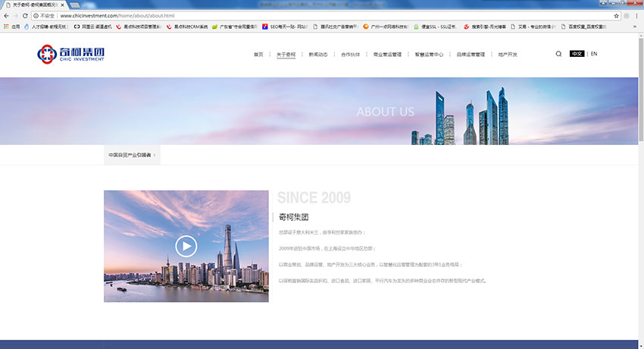Open the Chrome three-dot menu
The height and width of the screenshot is (349, 644).
pyautogui.click(x=637, y=16)
